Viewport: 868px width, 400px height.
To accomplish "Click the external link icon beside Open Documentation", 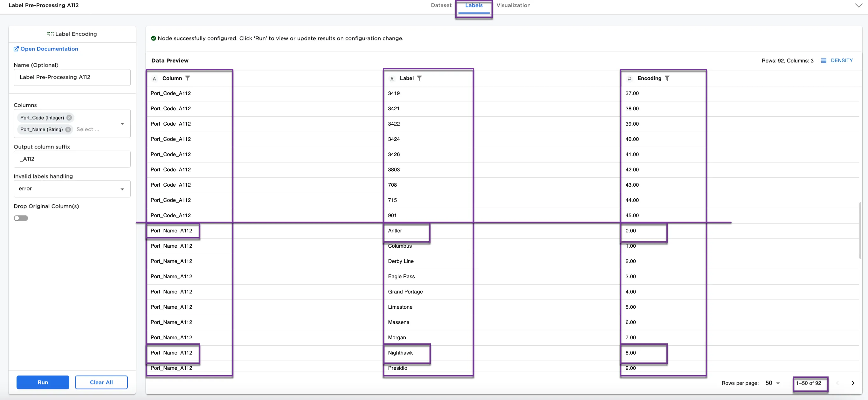I will (x=16, y=49).
